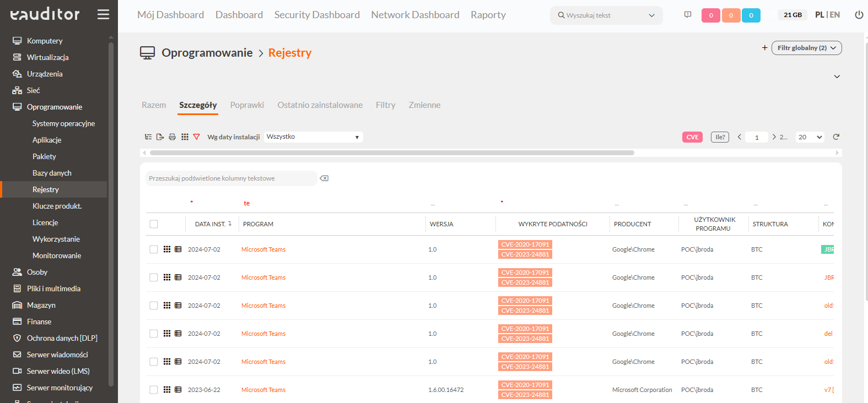Click the export file icon

160,137
